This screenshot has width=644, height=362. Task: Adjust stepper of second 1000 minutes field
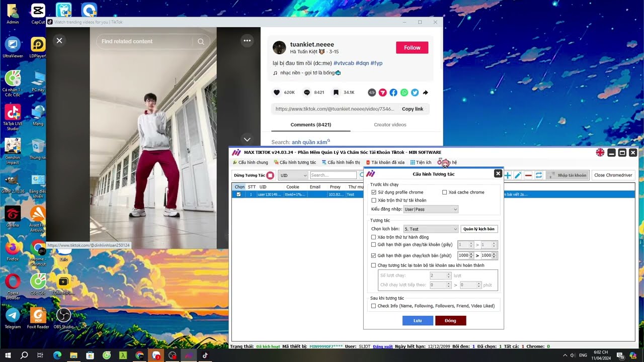pyautogui.click(x=494, y=255)
